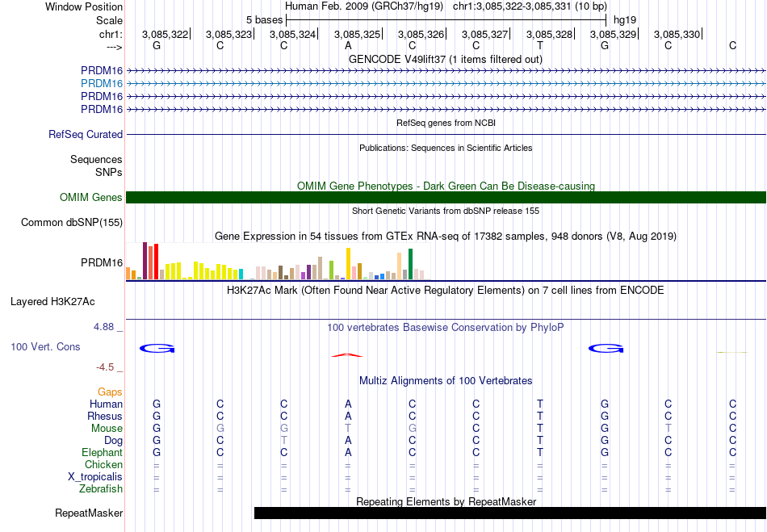Click the OMIM Genes label
767x532 pixels.
coord(91,198)
